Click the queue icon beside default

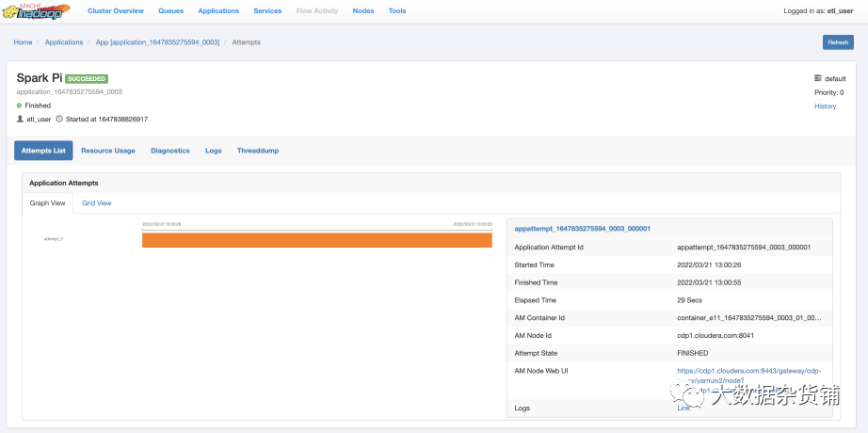click(818, 79)
